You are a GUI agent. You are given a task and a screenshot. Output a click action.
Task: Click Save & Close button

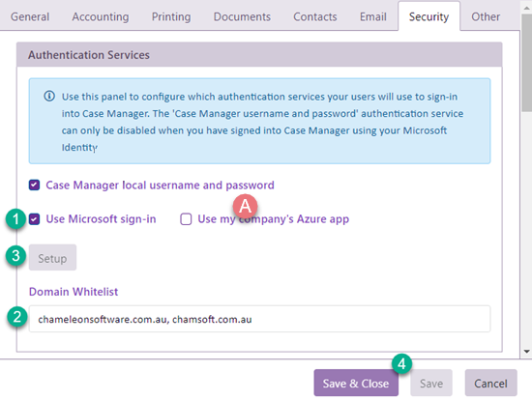(356, 383)
